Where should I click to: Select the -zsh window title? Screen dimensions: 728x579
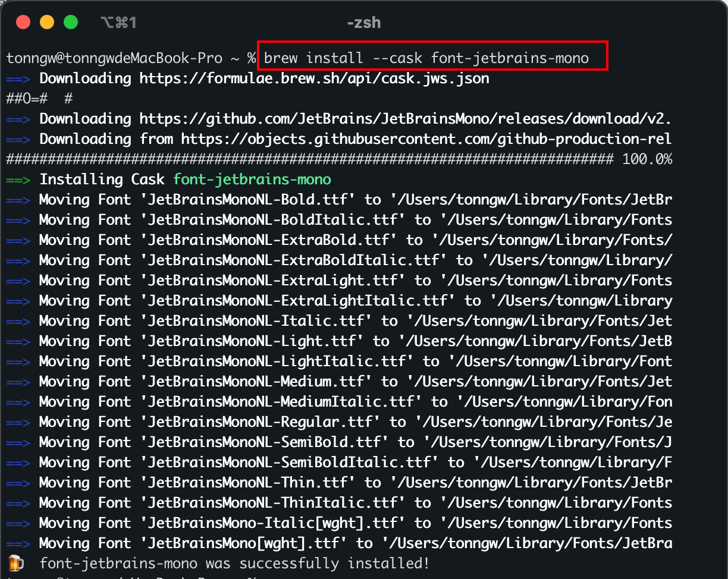[x=363, y=23]
